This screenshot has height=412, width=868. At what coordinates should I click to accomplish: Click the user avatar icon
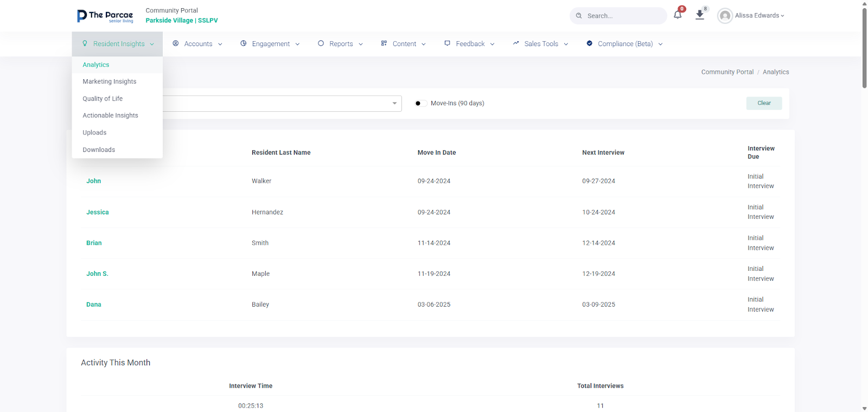click(x=725, y=16)
